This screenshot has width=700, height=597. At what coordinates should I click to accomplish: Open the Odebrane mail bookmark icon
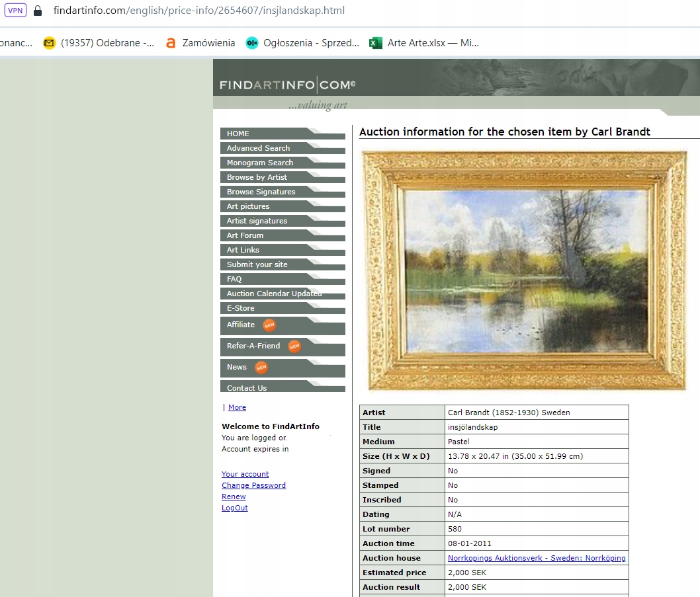pyautogui.click(x=49, y=43)
